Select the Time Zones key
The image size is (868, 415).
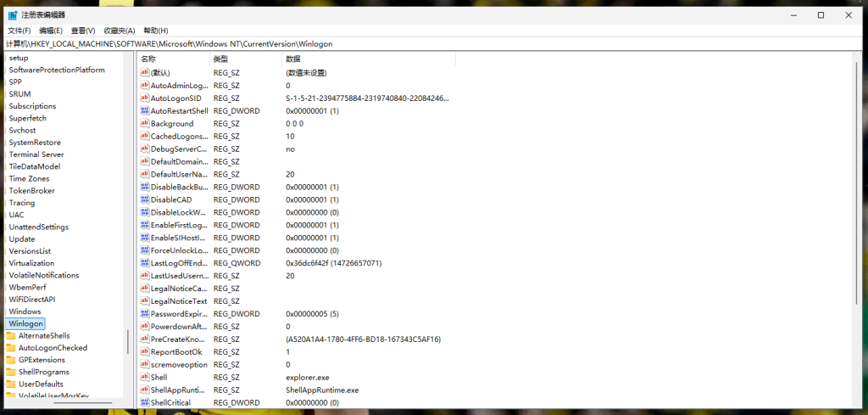coord(30,178)
